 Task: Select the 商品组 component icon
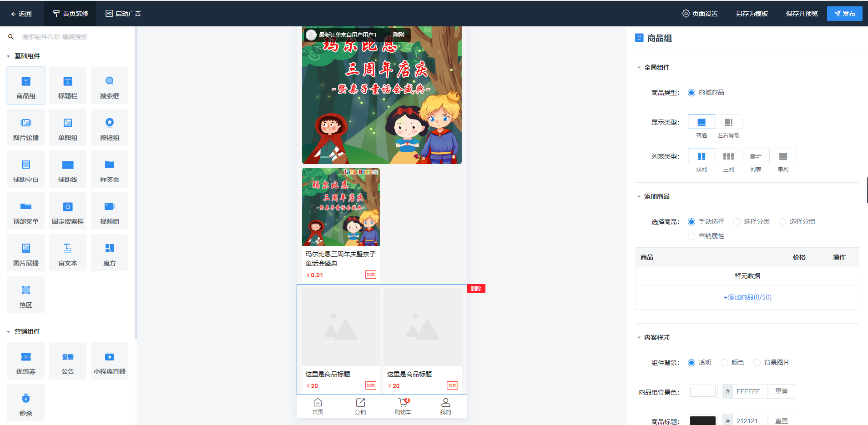[x=26, y=85]
